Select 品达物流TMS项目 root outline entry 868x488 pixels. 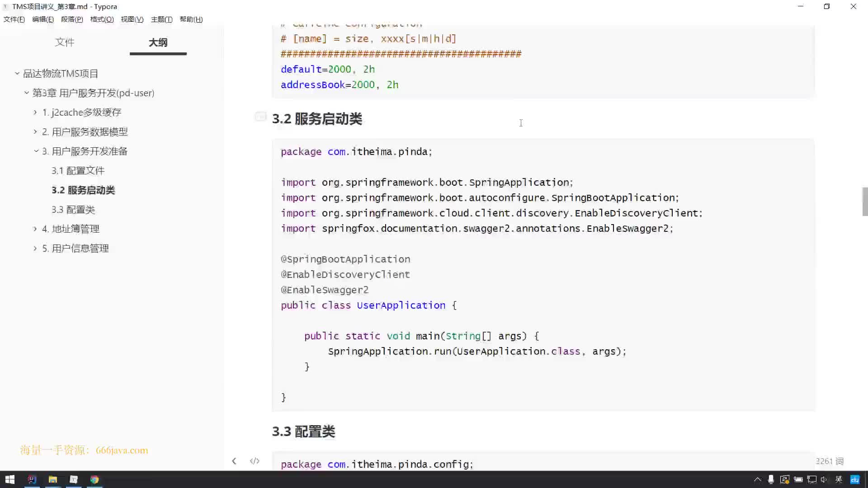[x=61, y=73]
